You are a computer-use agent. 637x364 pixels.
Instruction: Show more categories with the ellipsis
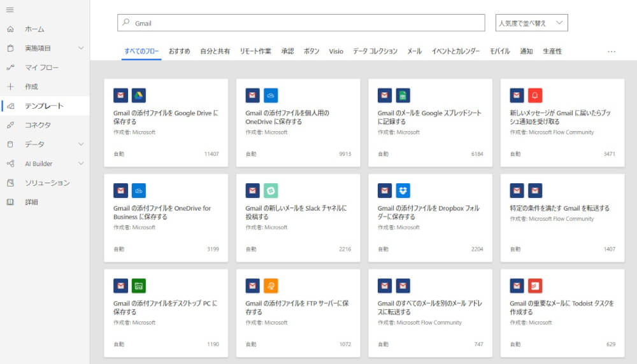(612, 52)
